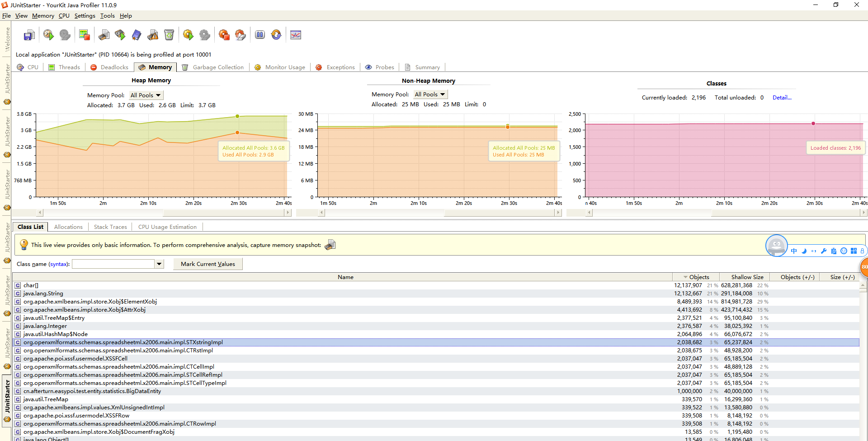Open the Monitor Usage tab
The height and width of the screenshot is (441, 868).
(x=280, y=67)
